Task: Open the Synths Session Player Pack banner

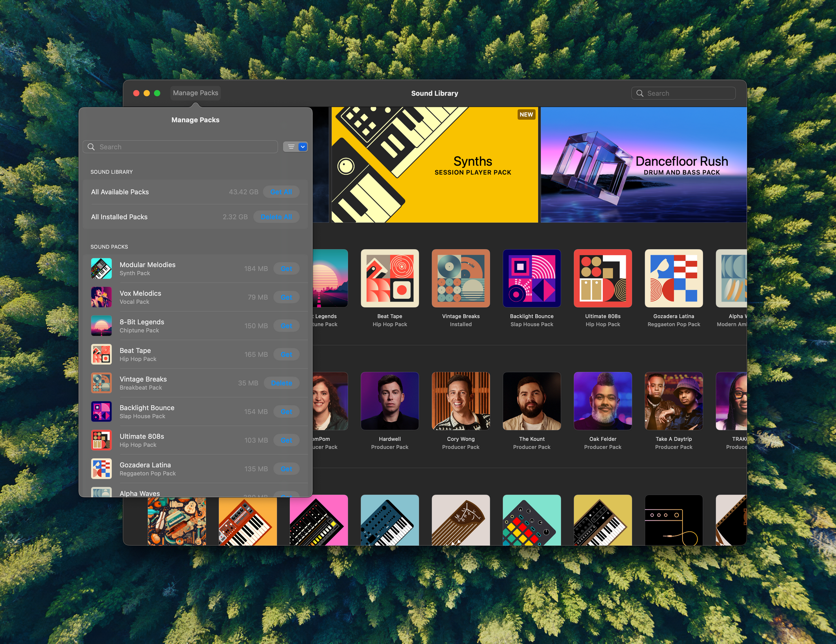Action: pyautogui.click(x=435, y=164)
